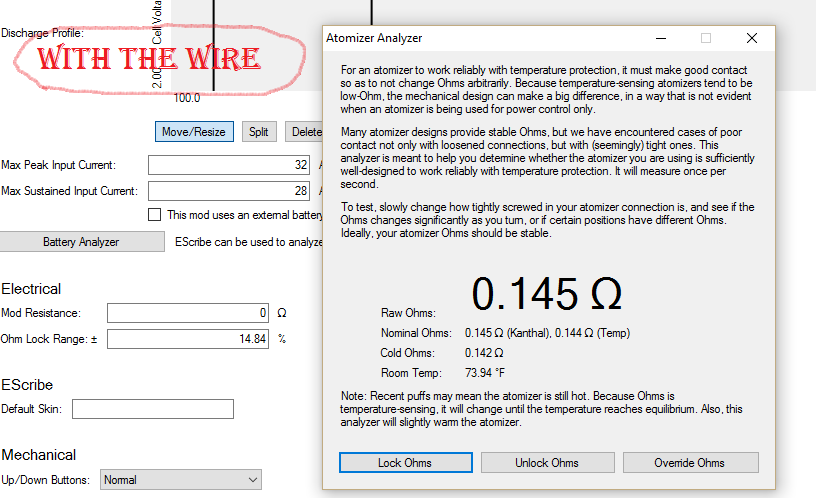Click the maximize icon of Atomizer Analyzer

tap(706, 38)
